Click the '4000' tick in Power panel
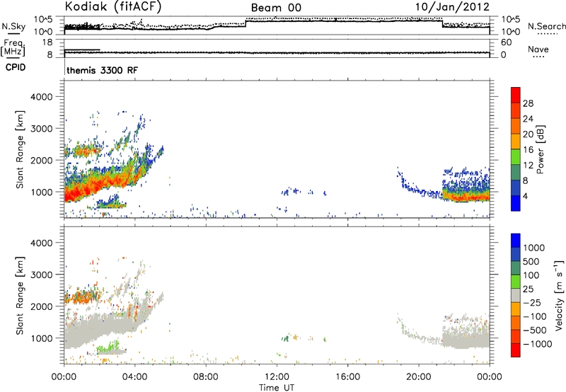This screenshot has height=392, width=566. point(42,97)
